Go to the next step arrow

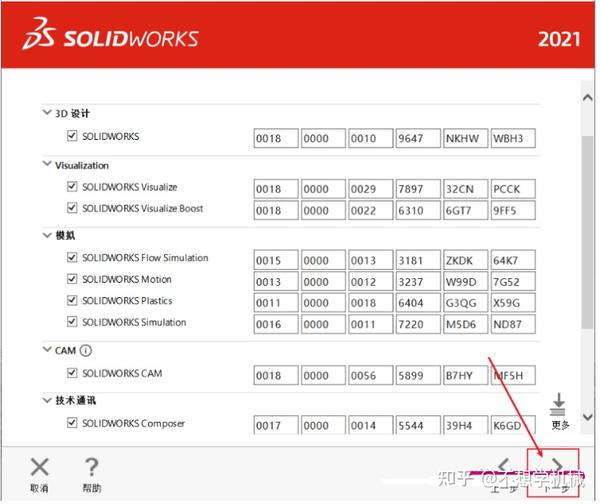558,465
